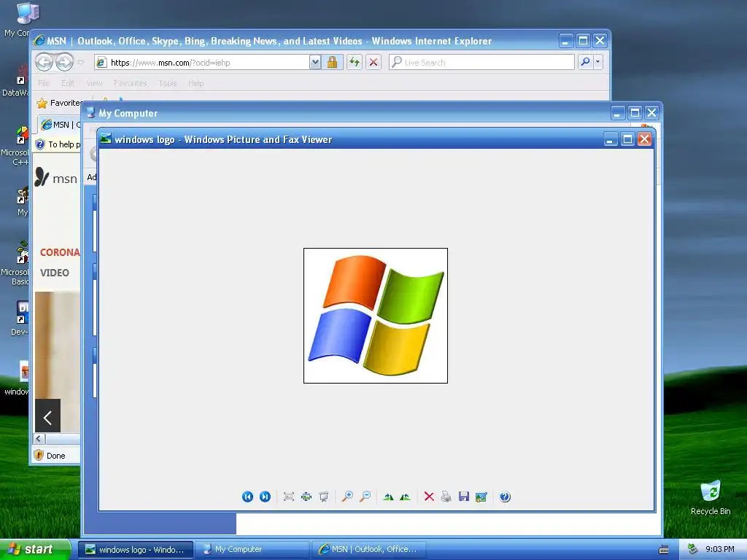The width and height of the screenshot is (747, 560).
Task: Click the Best Fit icon
Action: click(289, 497)
